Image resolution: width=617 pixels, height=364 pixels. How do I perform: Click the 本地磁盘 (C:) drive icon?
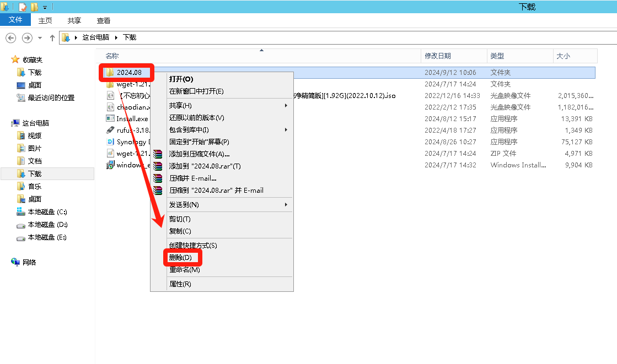[21, 212]
